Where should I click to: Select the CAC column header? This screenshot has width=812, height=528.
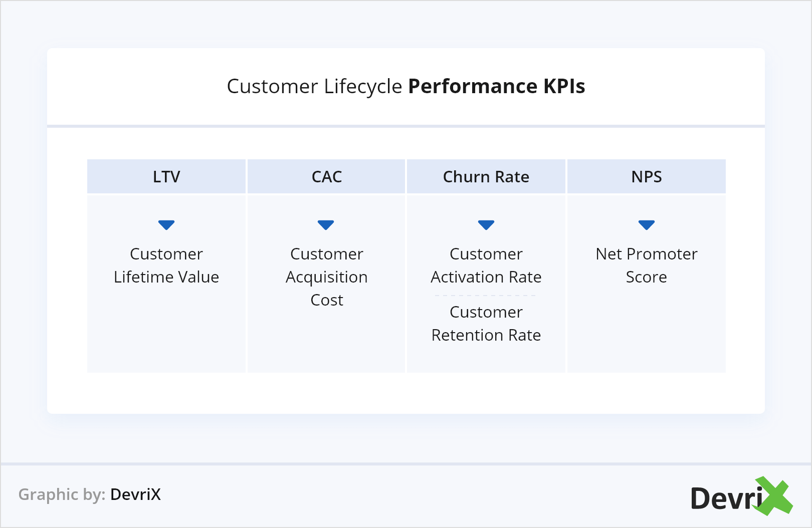(x=326, y=177)
